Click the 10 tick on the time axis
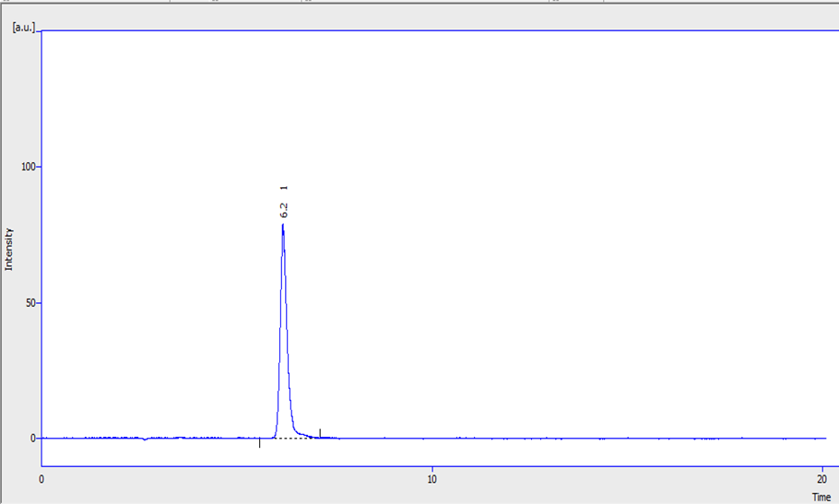This screenshot has width=839, height=504. [431, 479]
